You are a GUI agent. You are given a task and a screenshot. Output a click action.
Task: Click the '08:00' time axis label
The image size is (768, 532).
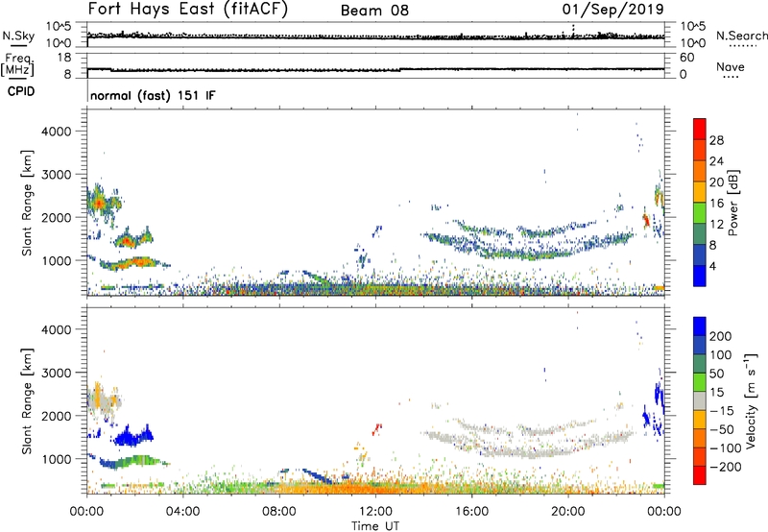[279, 512]
